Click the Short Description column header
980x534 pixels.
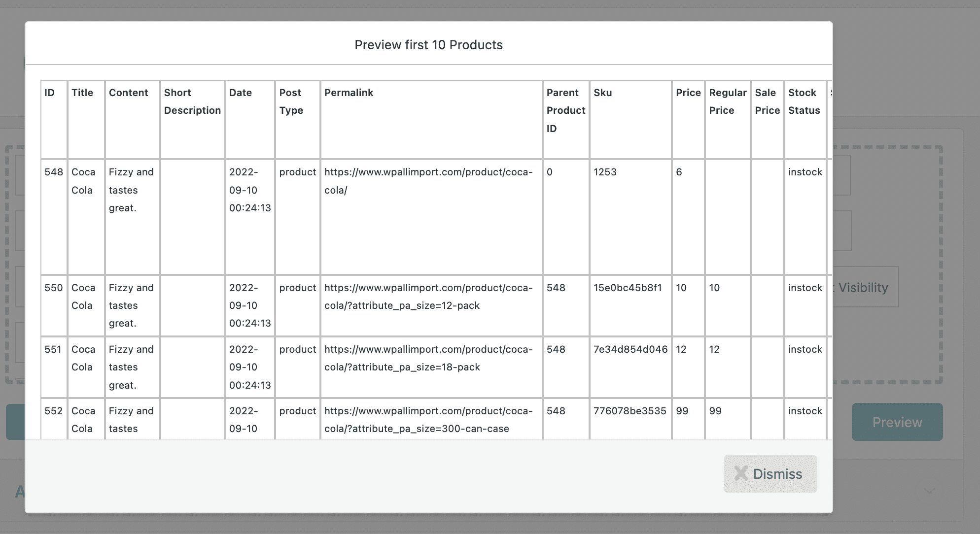point(192,101)
